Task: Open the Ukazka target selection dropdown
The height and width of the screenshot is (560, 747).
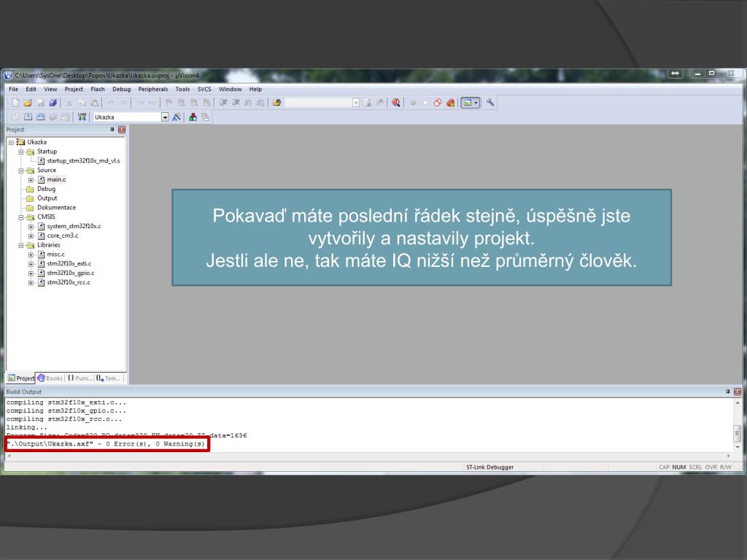Action: (165, 117)
